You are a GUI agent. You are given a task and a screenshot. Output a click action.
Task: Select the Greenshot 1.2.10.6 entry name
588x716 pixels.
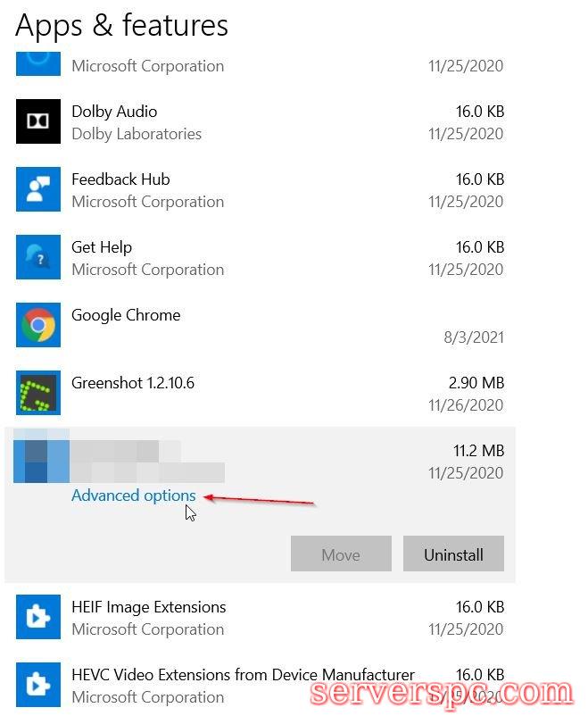[x=133, y=383]
